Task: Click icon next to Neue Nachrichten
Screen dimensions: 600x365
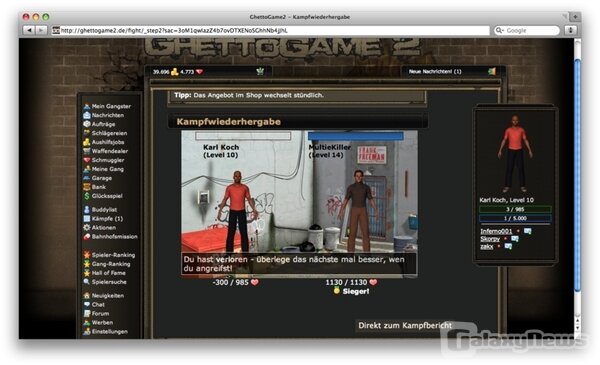Action: click(492, 72)
